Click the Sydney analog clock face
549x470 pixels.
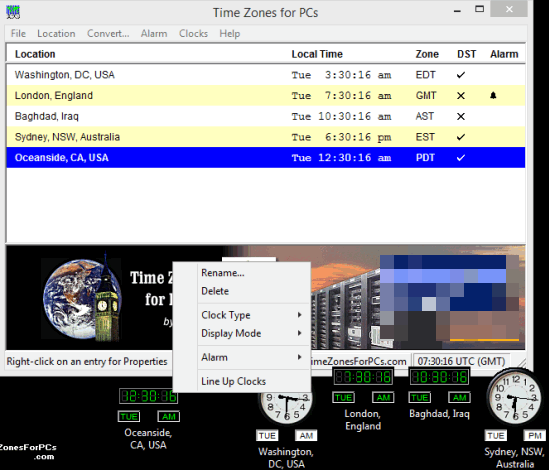point(515,398)
